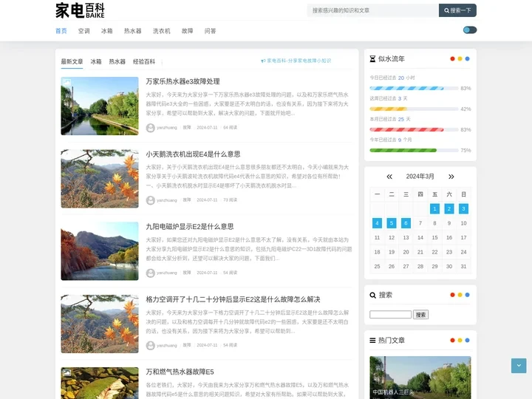Focus the header search input field

click(373, 10)
